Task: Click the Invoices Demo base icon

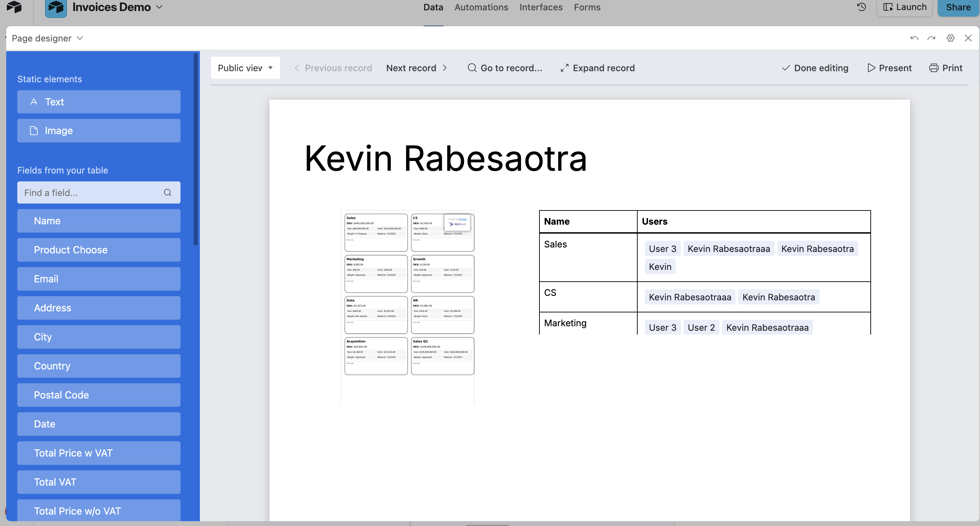Action: [x=56, y=8]
